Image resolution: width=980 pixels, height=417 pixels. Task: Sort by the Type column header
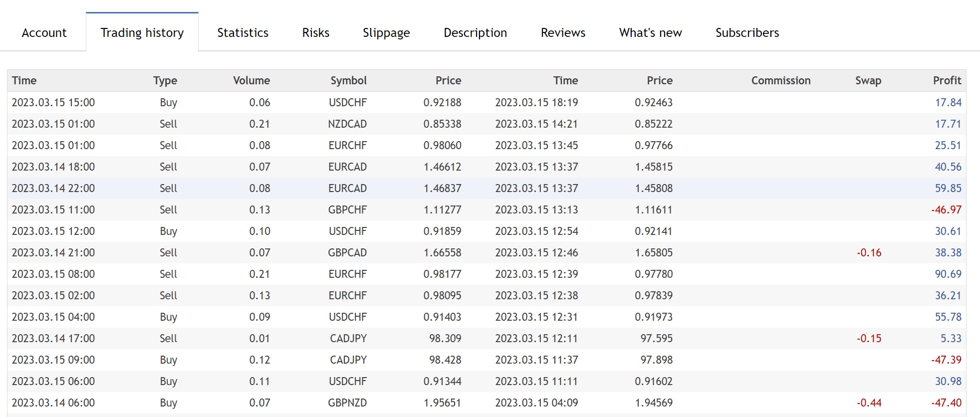coord(165,81)
